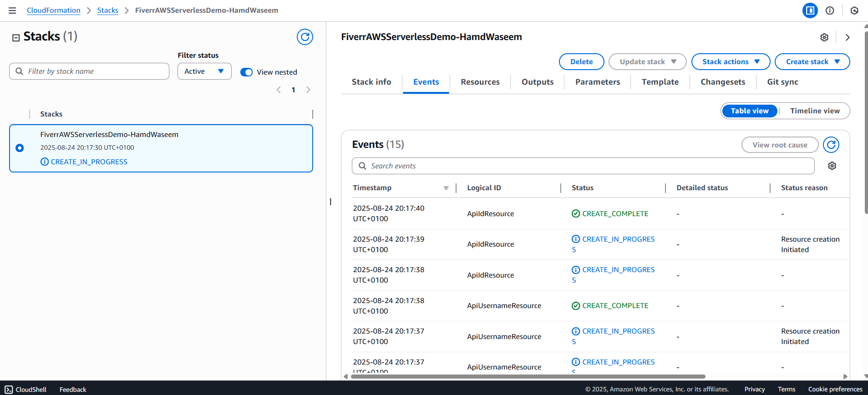Image resolution: width=868 pixels, height=395 pixels.
Task: Click the Delete stack button
Action: point(581,62)
